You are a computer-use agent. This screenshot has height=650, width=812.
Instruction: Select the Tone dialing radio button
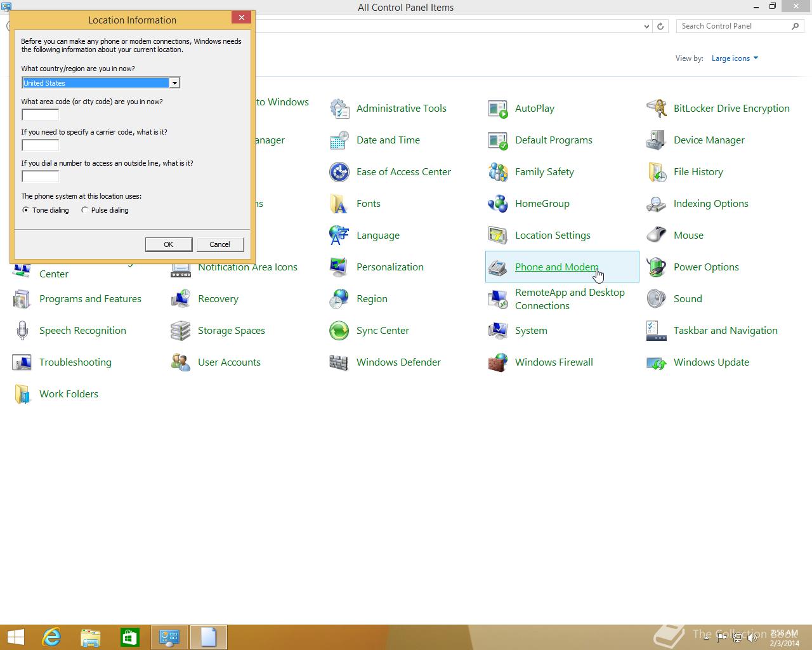[25, 210]
